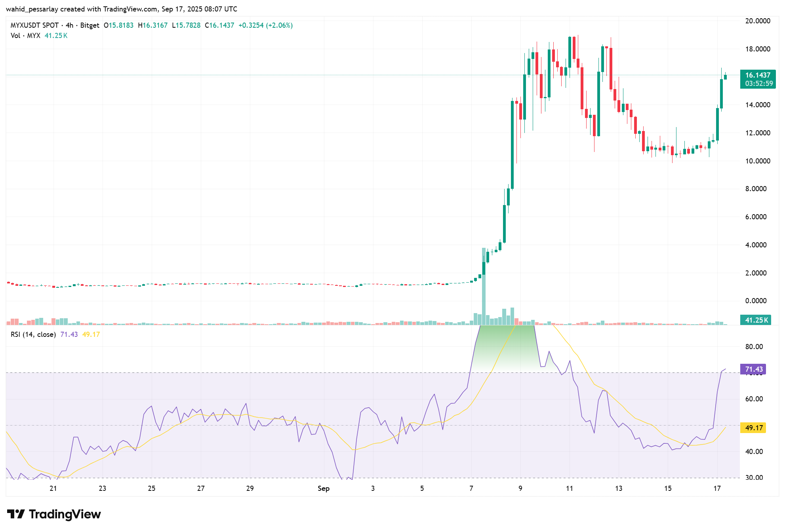
Task: Click date 7 on the time axis
Action: pyautogui.click(x=471, y=488)
